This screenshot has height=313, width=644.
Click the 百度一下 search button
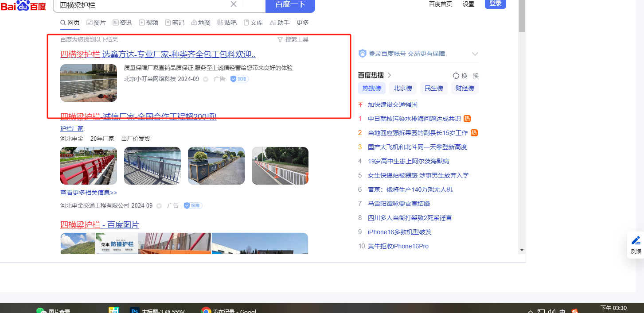click(290, 5)
